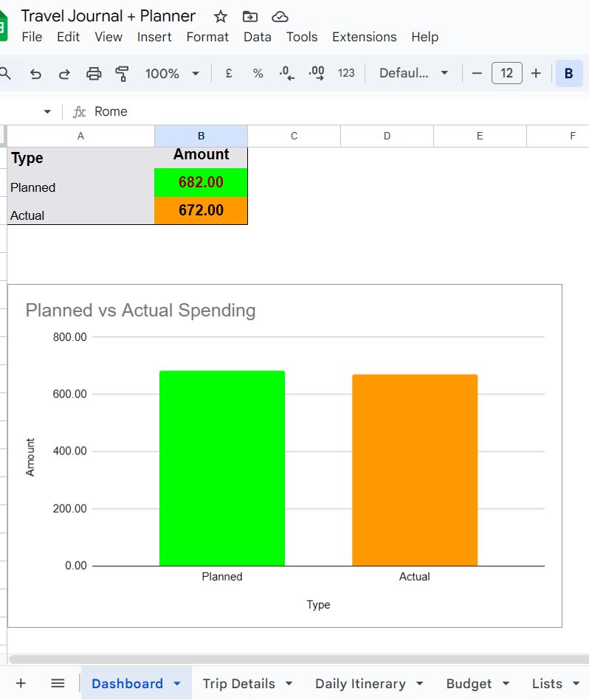Open the Extensions menu
Image resolution: width=589 pixels, height=700 pixels.
click(365, 37)
